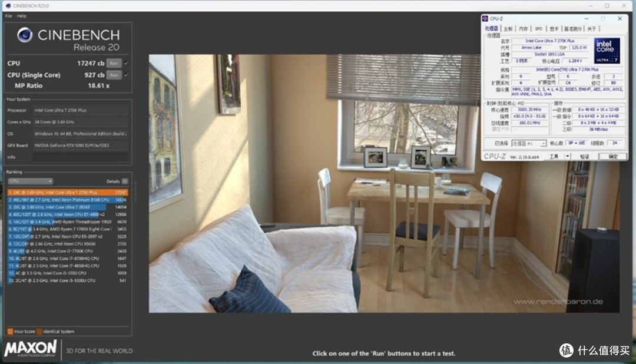Switch to the 基准跑分 tab in CPU-Z
636x364 pixels.
(x=573, y=29)
